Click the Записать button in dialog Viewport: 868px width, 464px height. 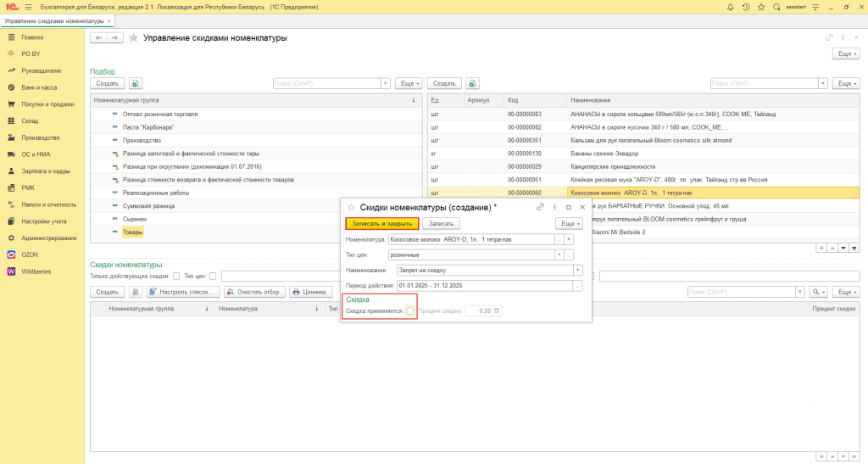click(441, 224)
